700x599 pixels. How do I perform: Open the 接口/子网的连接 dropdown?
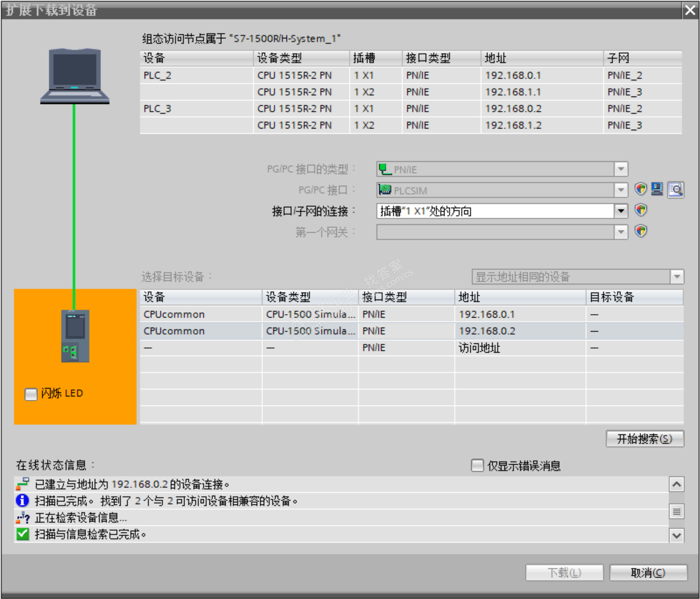[621, 211]
